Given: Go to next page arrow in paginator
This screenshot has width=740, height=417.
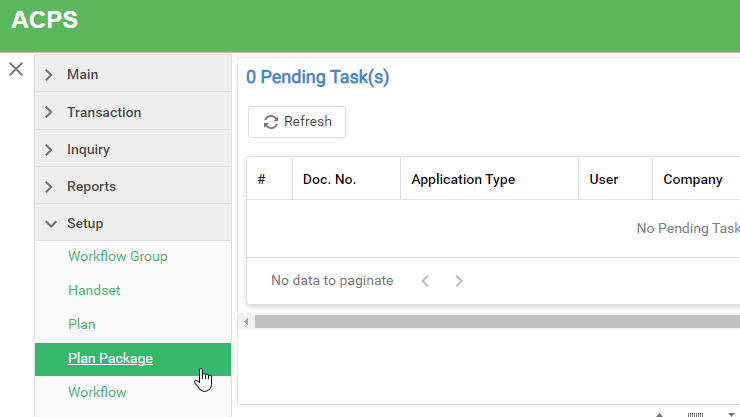Looking at the screenshot, I should click(459, 281).
